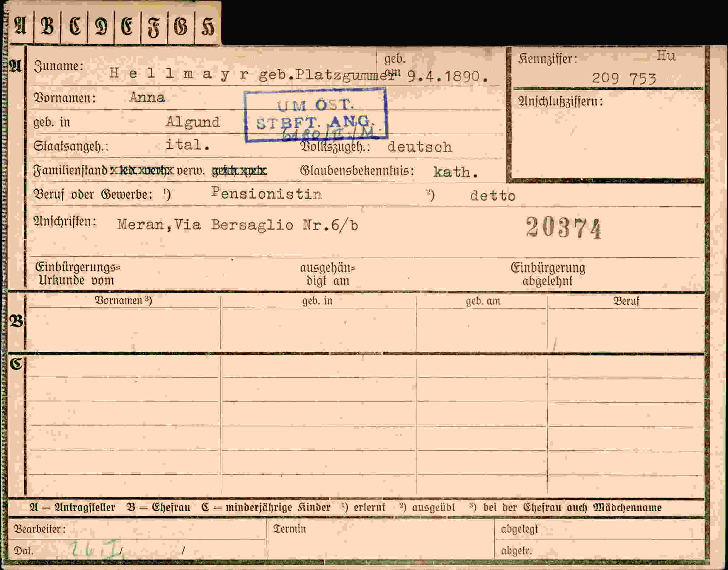Click the legend entry "B = Ehefrau"

158,507
